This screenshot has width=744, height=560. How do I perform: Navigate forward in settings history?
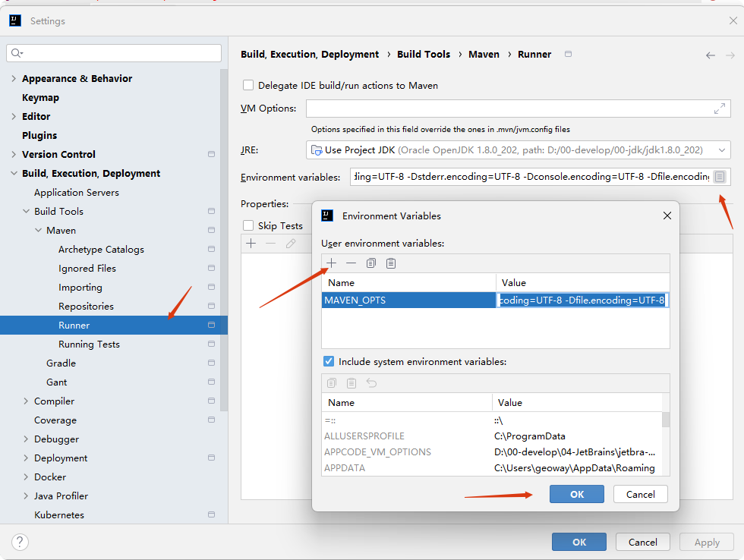click(730, 55)
